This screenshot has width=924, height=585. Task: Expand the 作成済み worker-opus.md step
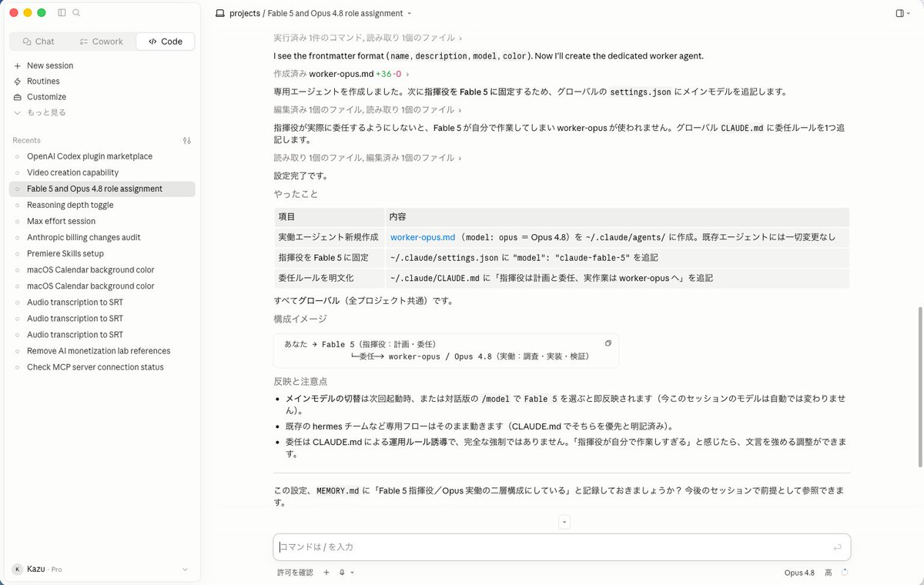click(341, 74)
